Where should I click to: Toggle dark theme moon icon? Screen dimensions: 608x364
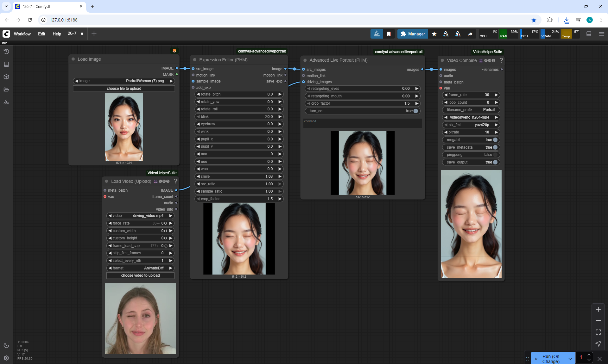(6, 345)
